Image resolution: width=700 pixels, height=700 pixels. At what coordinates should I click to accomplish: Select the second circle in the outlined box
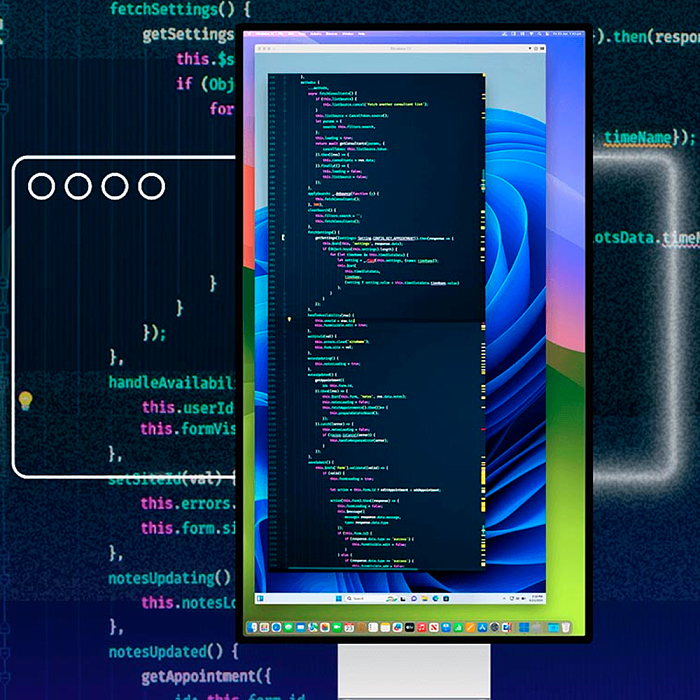coord(78,186)
